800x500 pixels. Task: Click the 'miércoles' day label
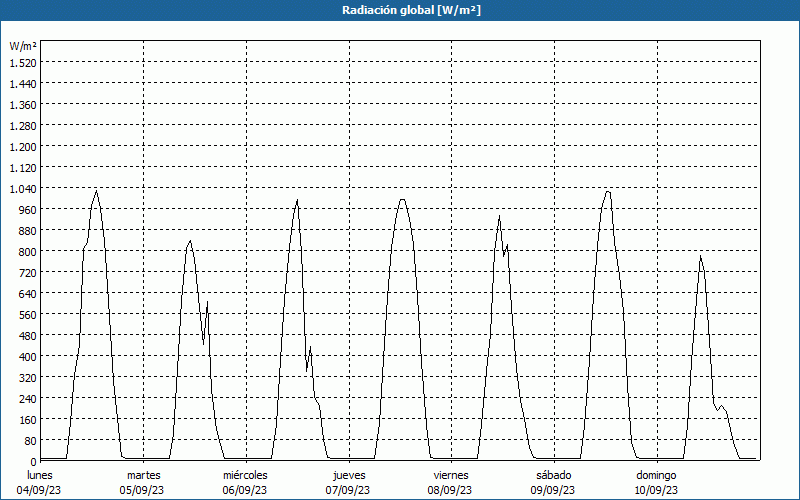pos(245,475)
